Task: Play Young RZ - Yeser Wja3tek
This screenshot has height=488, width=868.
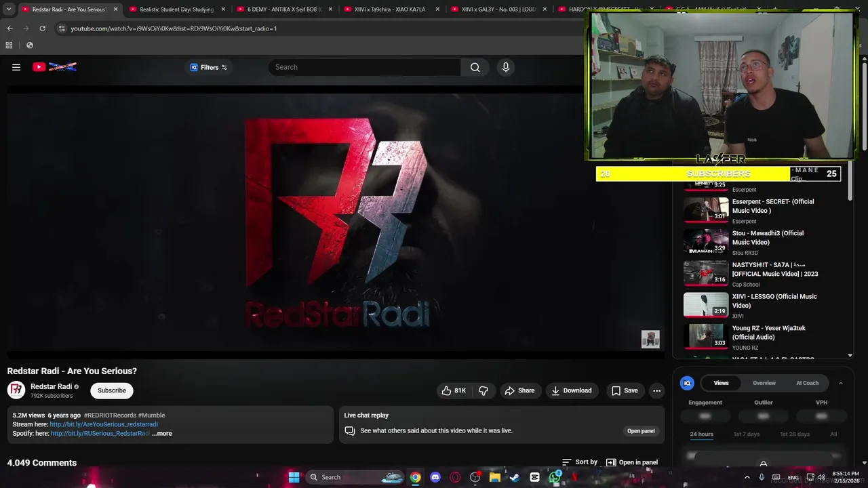Action: [706, 336]
